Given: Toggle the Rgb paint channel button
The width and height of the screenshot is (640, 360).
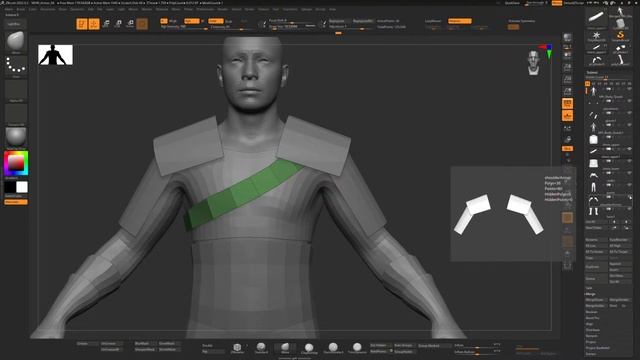Looking at the screenshot, I should point(191,21).
